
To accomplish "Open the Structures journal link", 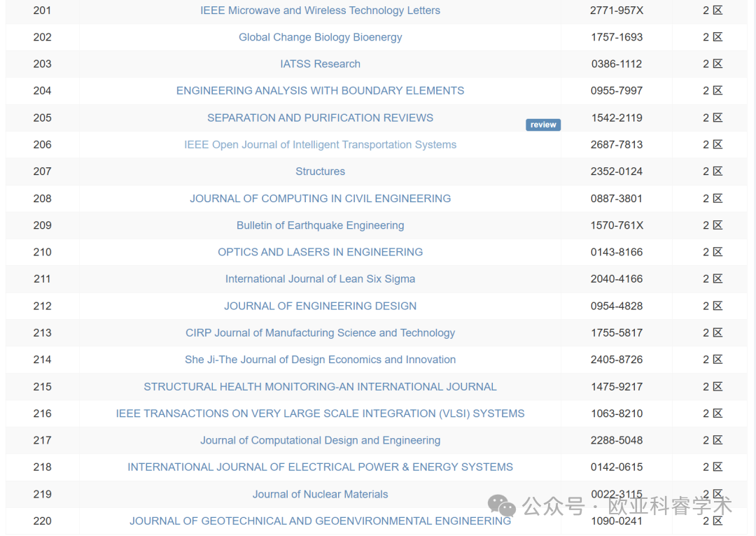I will click(x=320, y=171).
